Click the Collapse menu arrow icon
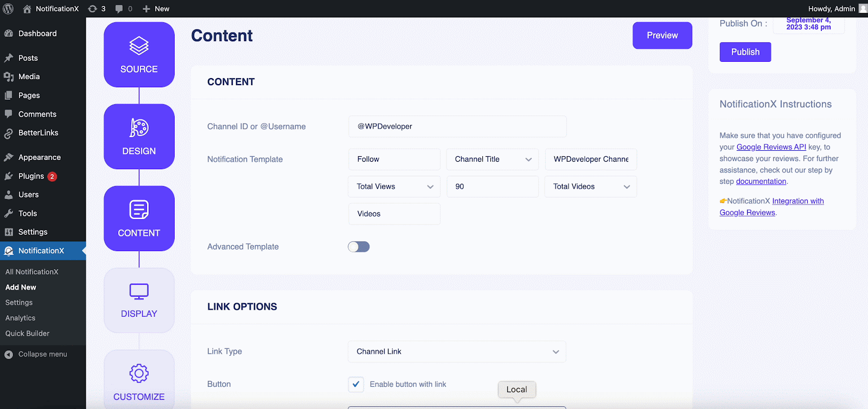The height and width of the screenshot is (409, 868). click(9, 354)
